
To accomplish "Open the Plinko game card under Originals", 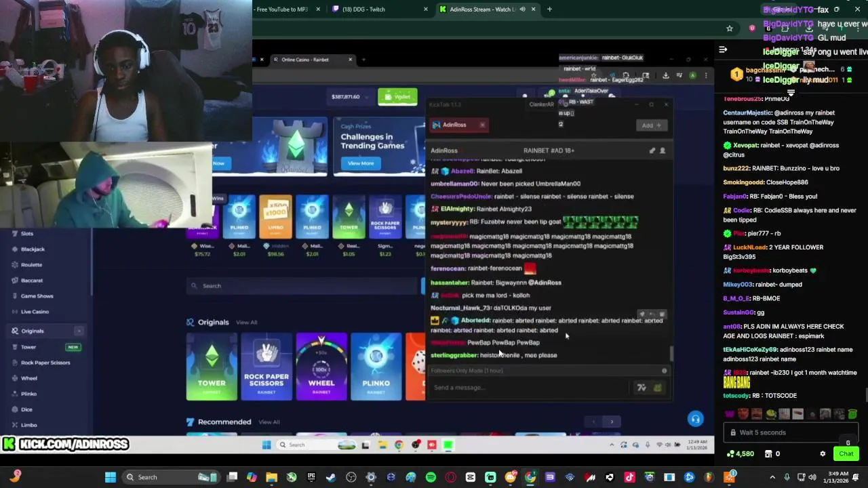I will (x=376, y=367).
